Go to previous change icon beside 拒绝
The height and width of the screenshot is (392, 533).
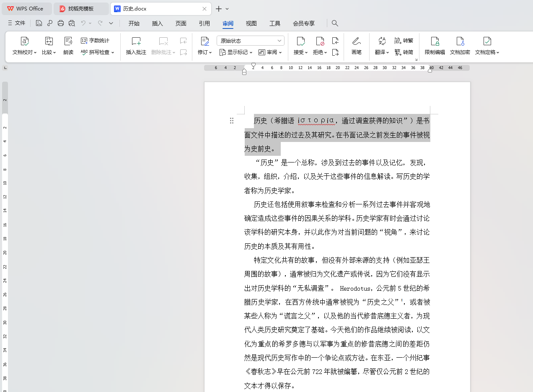[335, 41]
